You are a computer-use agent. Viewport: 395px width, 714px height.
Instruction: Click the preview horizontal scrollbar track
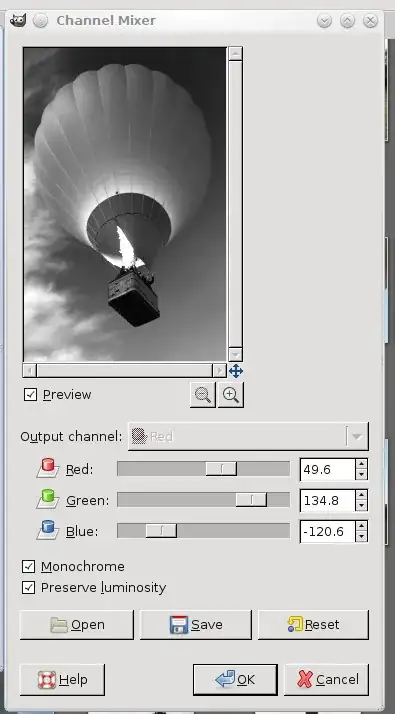pos(125,370)
